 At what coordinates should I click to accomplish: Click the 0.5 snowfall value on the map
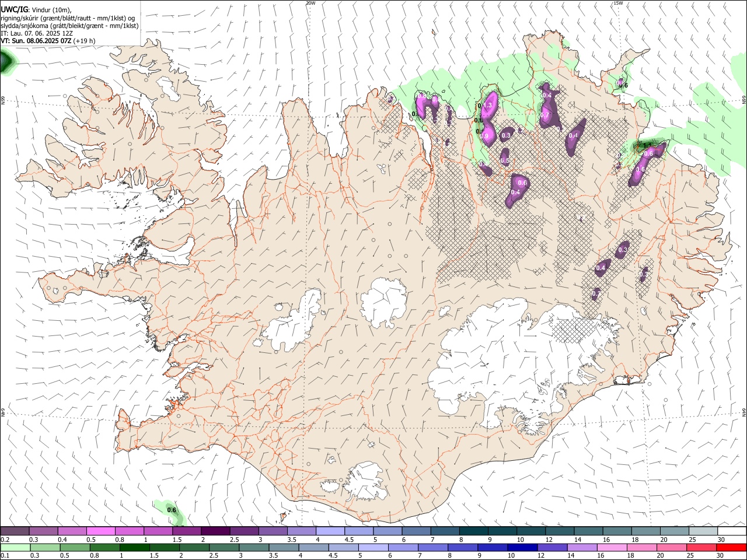[x=505, y=160]
